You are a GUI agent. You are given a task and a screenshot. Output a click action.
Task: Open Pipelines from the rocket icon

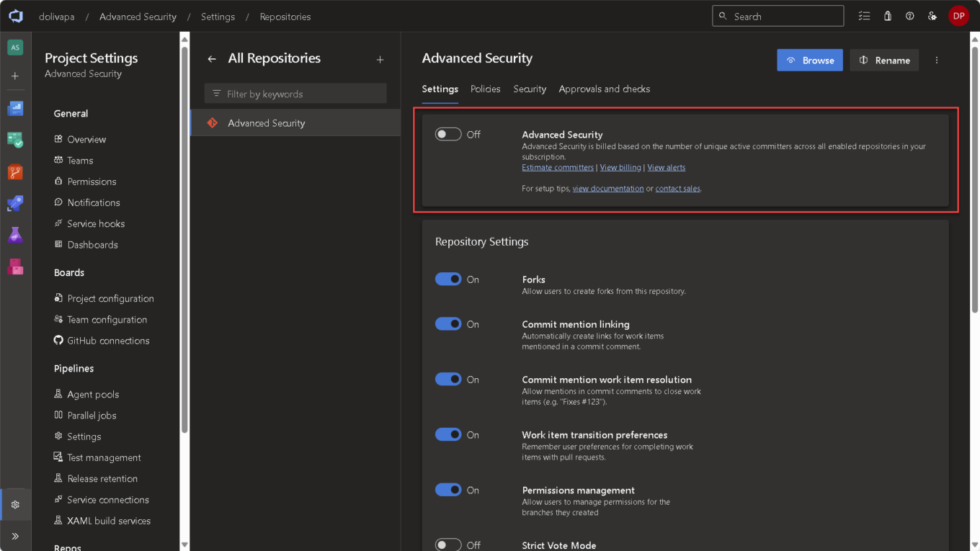[16, 203]
